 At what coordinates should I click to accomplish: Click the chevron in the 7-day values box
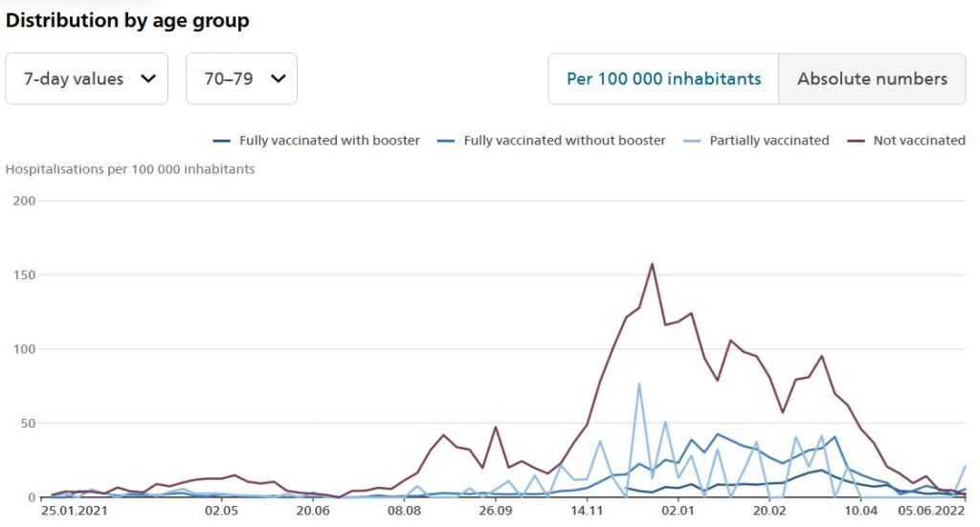(148, 78)
